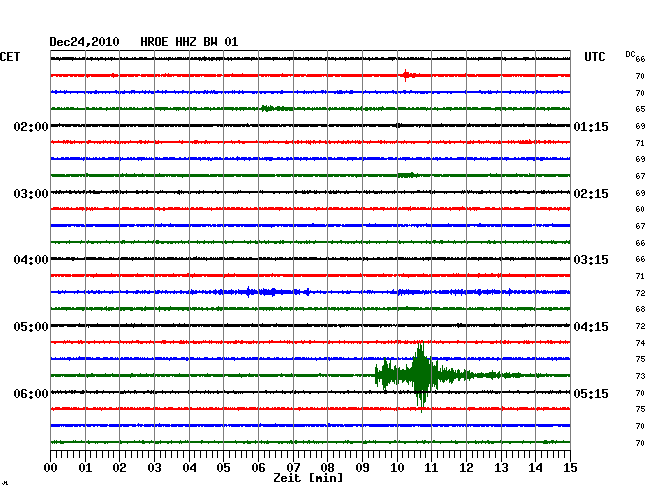Click x-axis minute label "12"
650x494 pixels.
point(466,468)
